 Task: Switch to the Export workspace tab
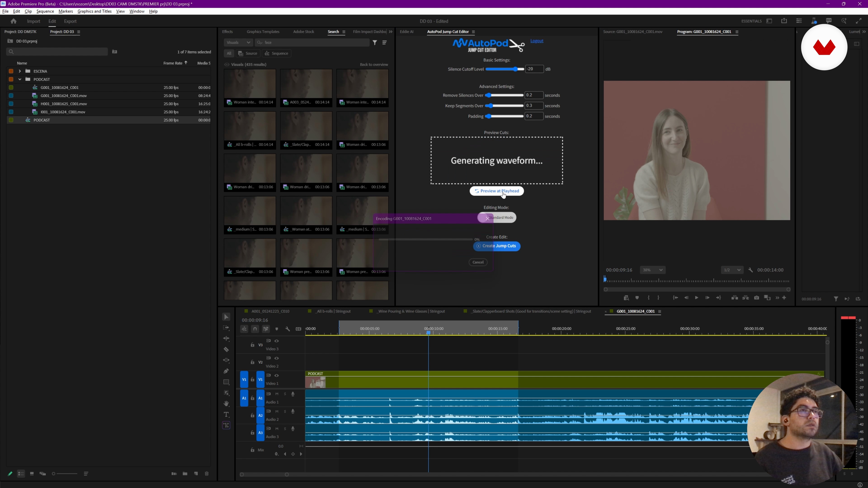click(71, 21)
